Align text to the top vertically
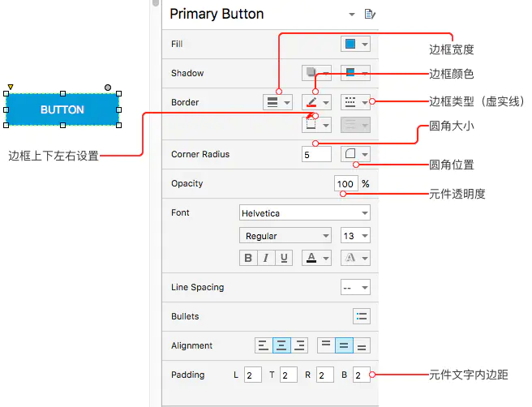 (326, 345)
